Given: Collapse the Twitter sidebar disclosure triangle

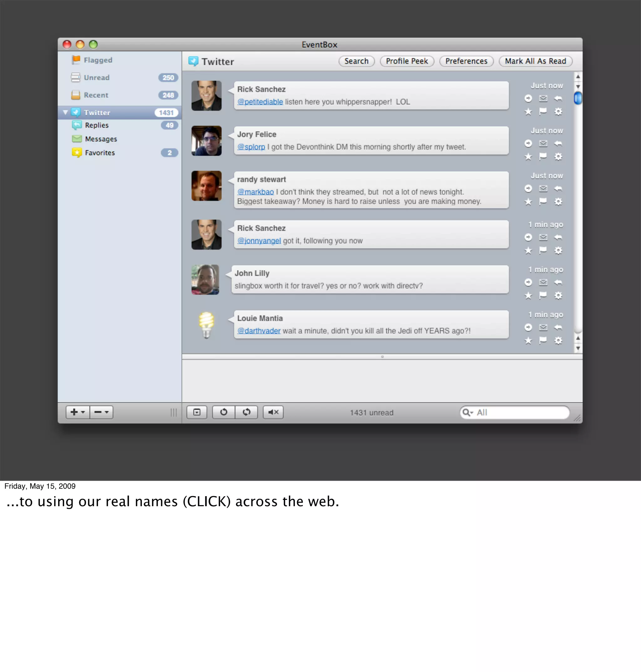Looking at the screenshot, I should (65, 112).
